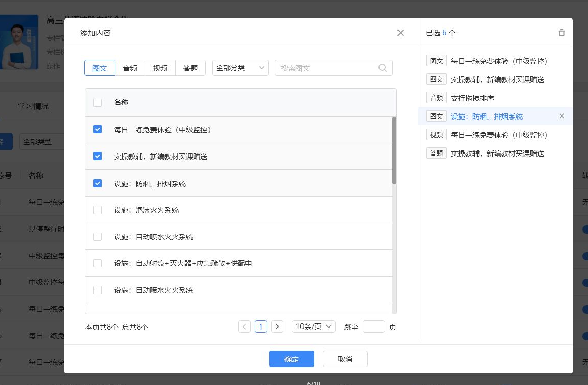Click the 取消 cancel button

click(345, 359)
